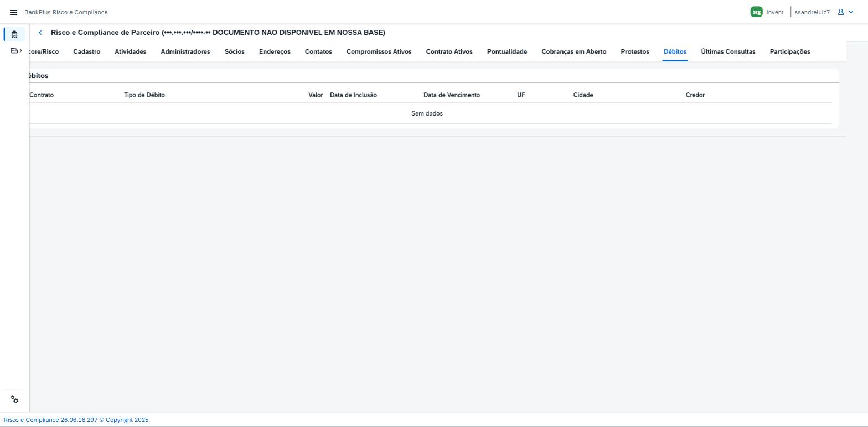Show the Compromissos Ativos tab

click(x=379, y=51)
